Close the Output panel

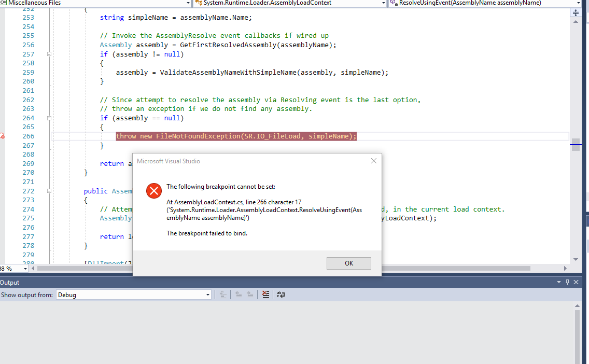click(576, 282)
